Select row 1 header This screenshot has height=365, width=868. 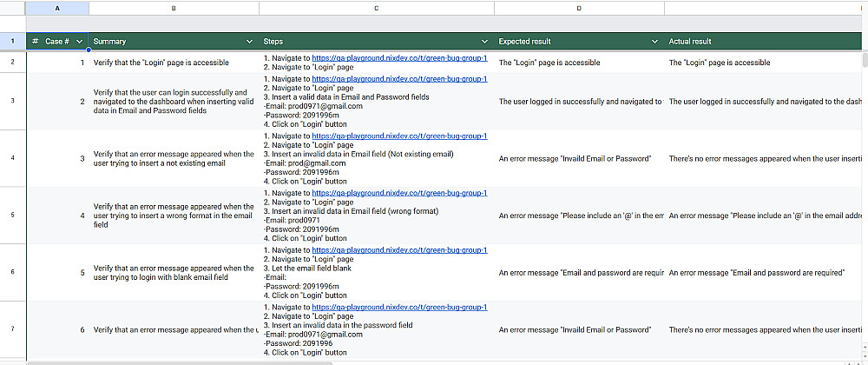(12, 41)
